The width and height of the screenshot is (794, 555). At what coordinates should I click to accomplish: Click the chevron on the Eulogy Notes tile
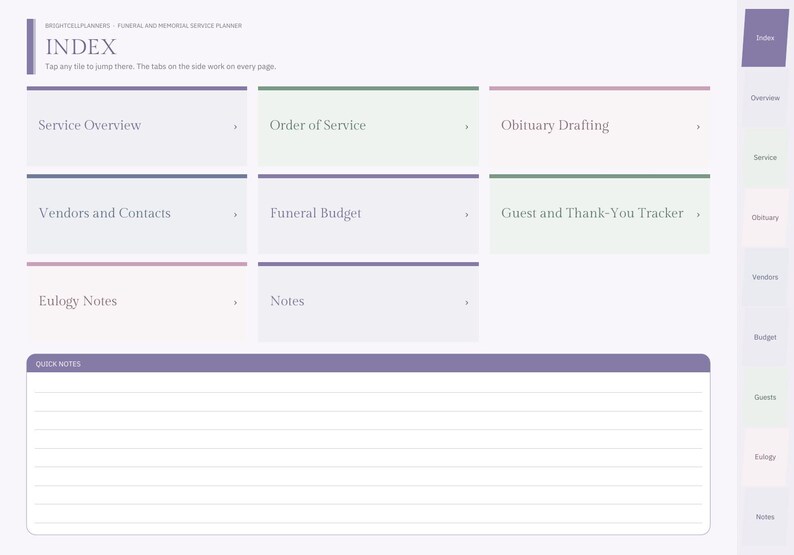coord(235,302)
